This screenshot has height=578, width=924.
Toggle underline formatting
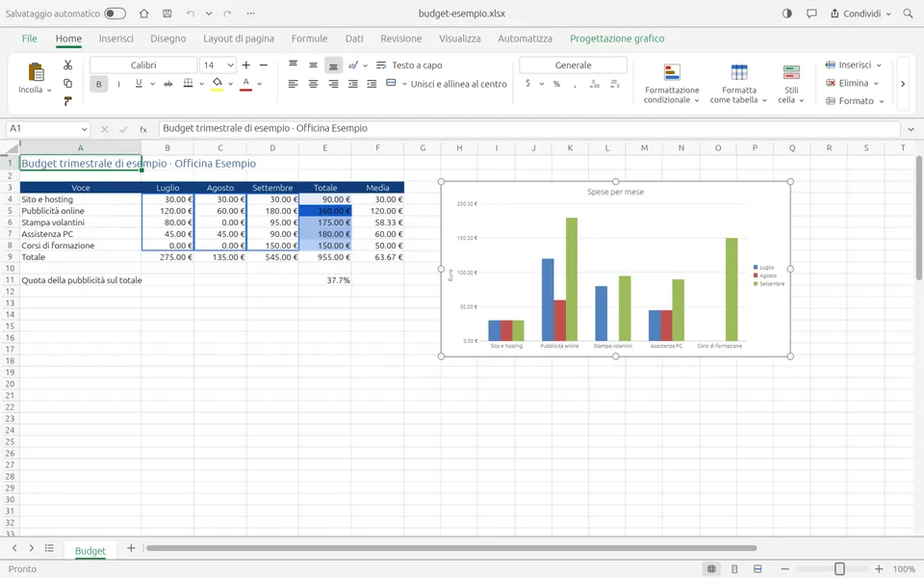139,84
